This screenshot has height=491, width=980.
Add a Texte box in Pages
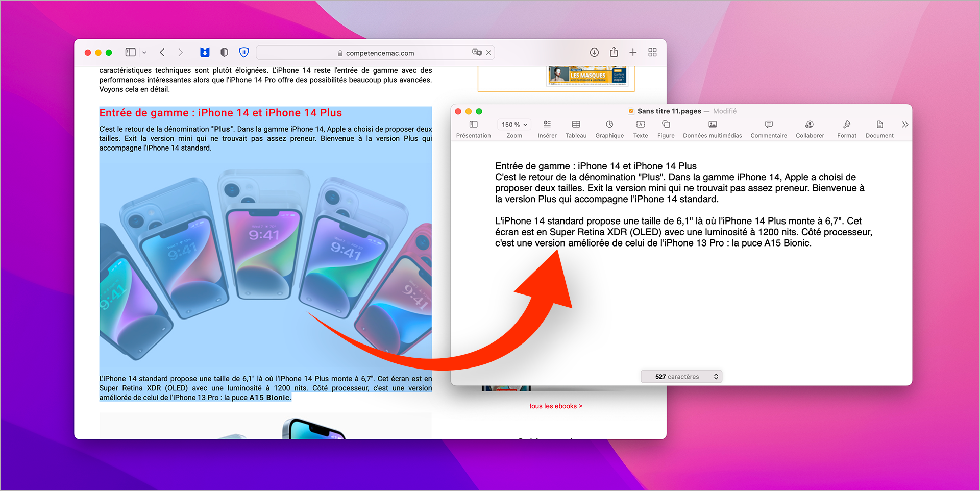641,130
